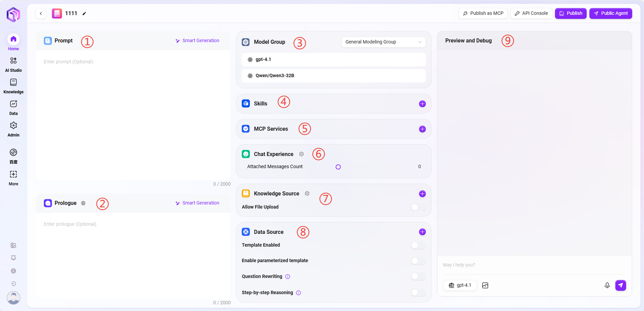Viewport: 644px width, 311px height.
Task: Open AI Studio in the sidebar
Action: [13, 64]
